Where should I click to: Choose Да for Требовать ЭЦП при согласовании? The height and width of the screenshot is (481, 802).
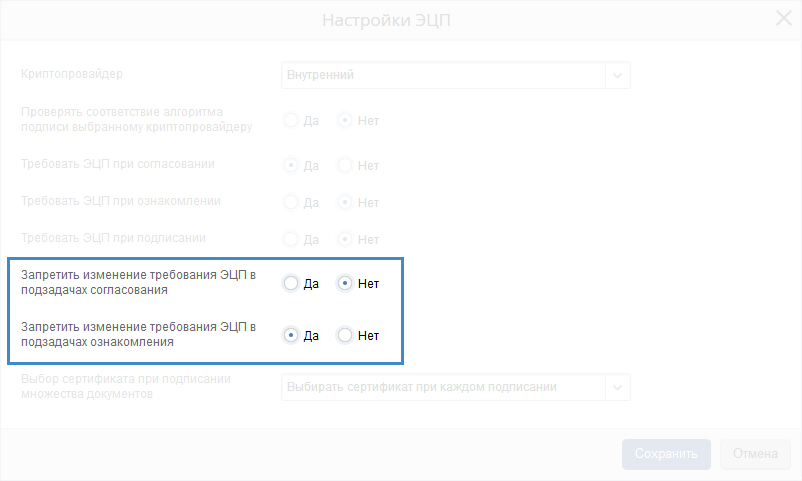tap(291, 165)
